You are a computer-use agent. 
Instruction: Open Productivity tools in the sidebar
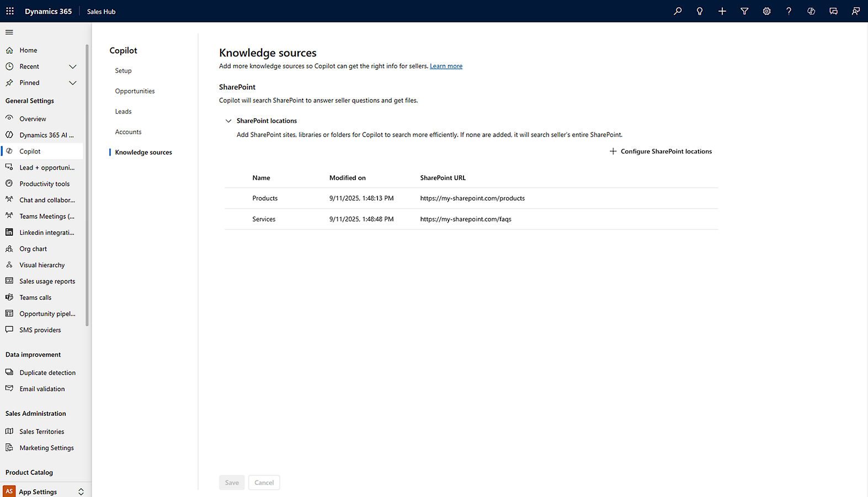pos(41,184)
